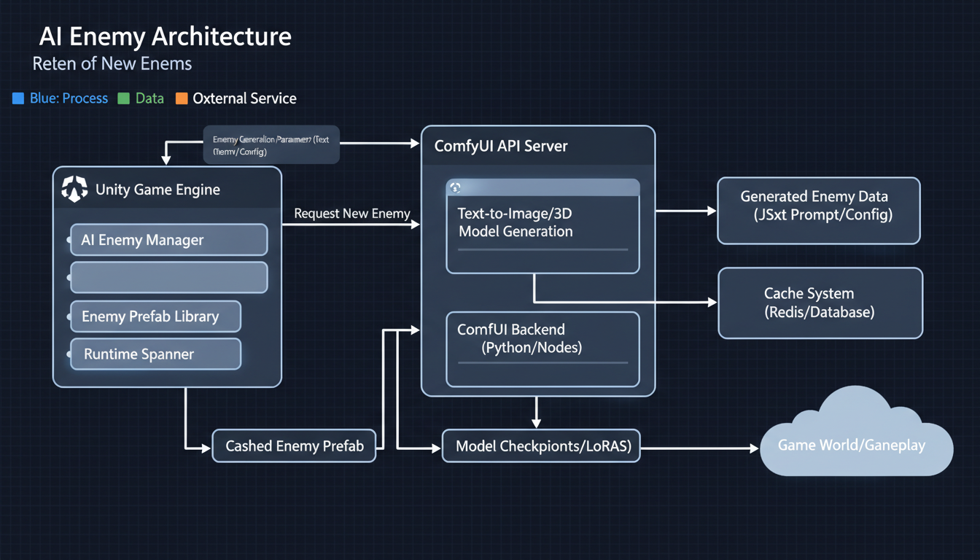
Task: Select Model Checkpoints/LoRAS
Action: click(540, 446)
